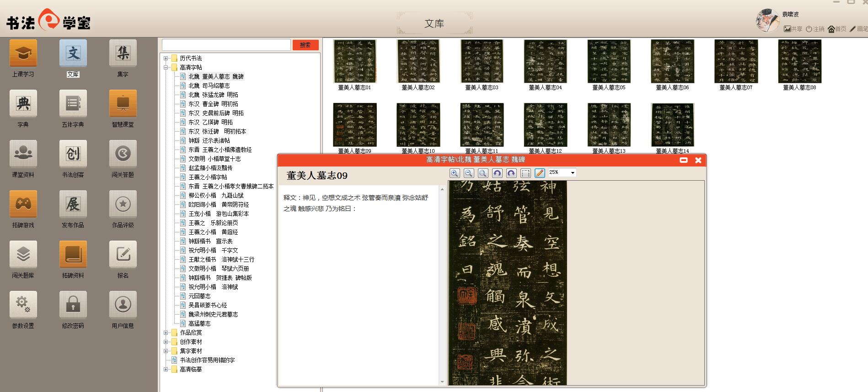Viewport: 868px width, 392px height.
Task: Close the 董美人墓志 viewer dialog
Action: pos(698,160)
